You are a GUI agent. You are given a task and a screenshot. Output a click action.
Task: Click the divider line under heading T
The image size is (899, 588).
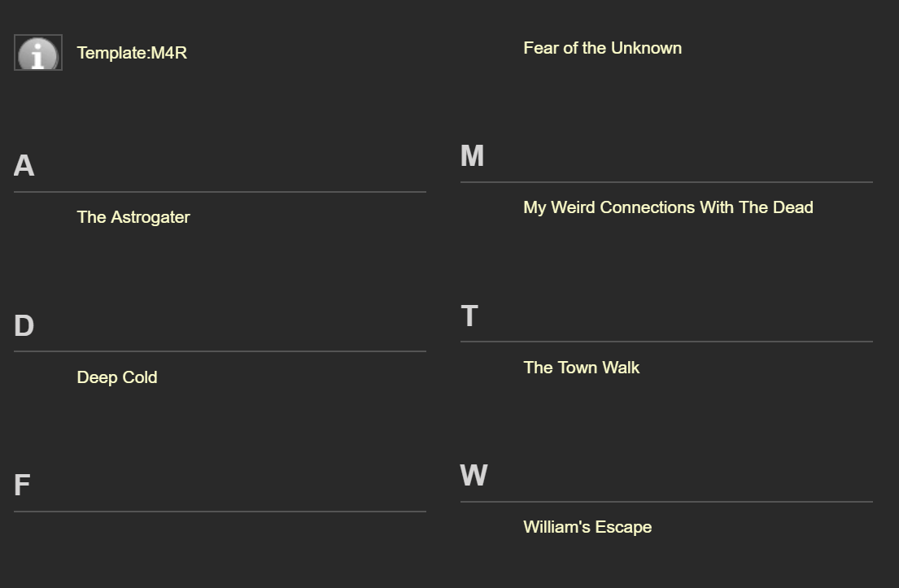coord(666,342)
